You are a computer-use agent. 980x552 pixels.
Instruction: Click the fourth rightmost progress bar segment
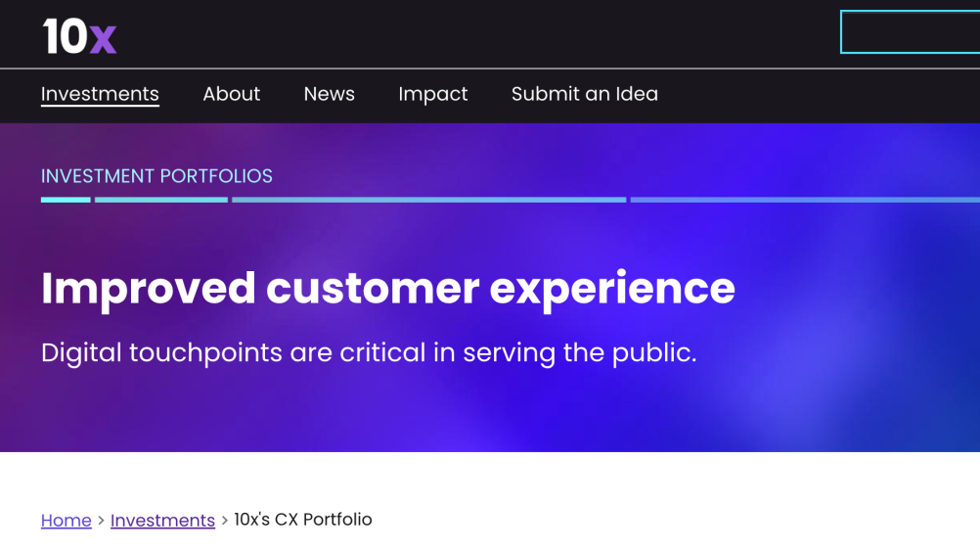[804, 200]
